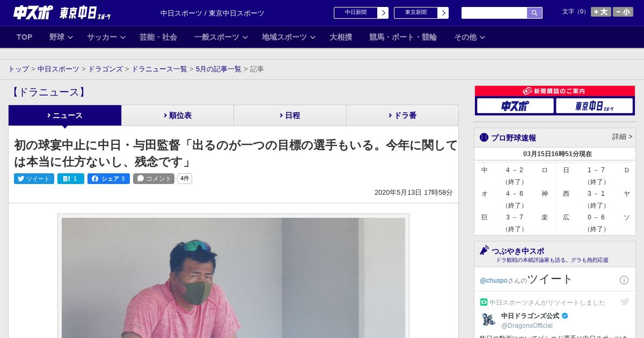Viewport: 644px width, 338px height.
Task: Focus the site search input field
Action: point(494,13)
